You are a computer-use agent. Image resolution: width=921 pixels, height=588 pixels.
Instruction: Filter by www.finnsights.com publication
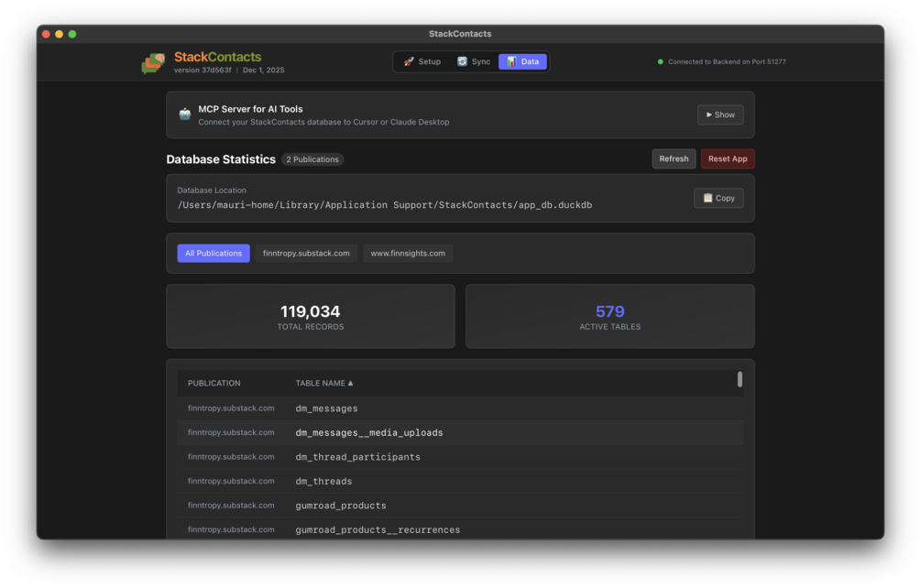tap(408, 254)
